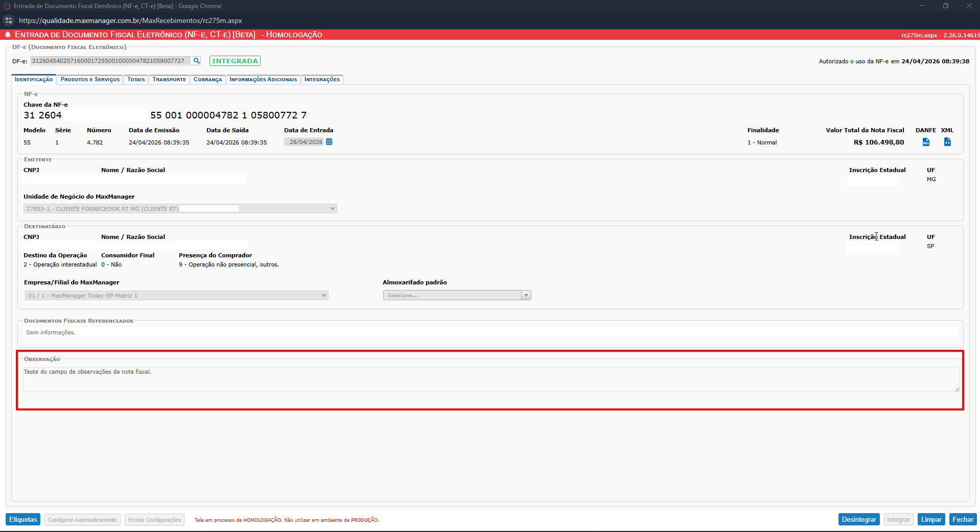Viewport: 980px width, 532px height.
Task: Expand the Almoxarifado padrão combo box
Action: click(x=526, y=296)
